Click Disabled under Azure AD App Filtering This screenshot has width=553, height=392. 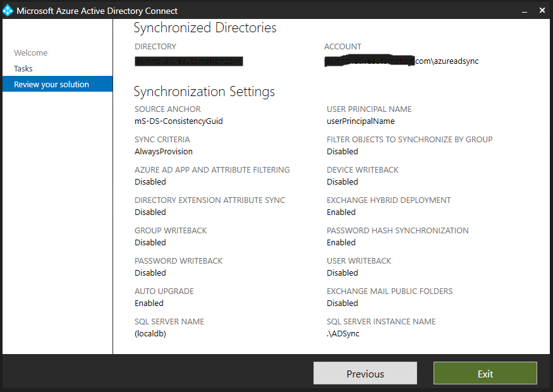tap(150, 181)
